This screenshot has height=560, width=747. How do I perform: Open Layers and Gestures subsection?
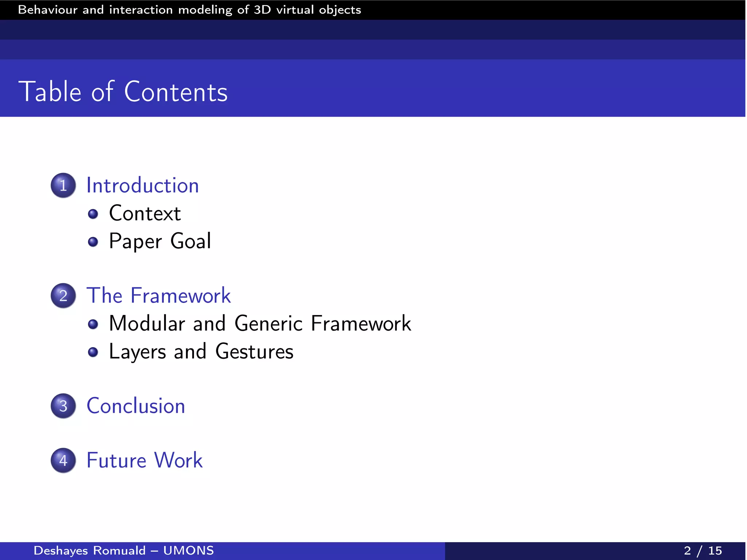pyautogui.click(x=201, y=351)
